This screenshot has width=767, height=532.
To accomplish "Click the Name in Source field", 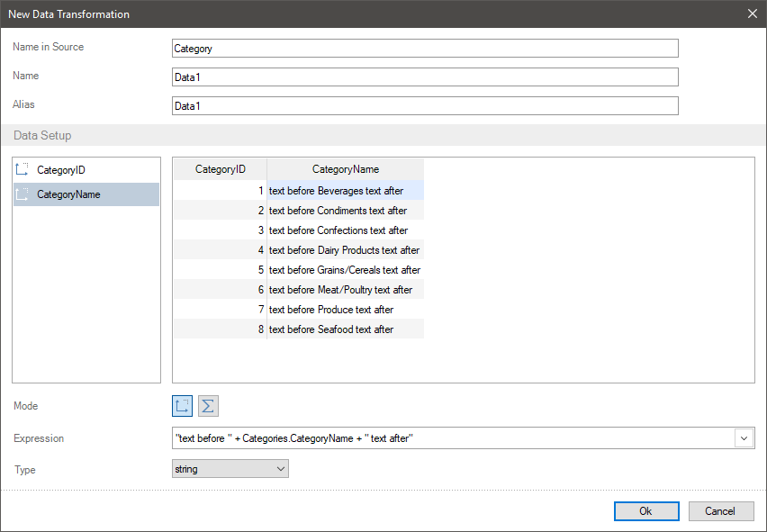I will (x=424, y=49).
